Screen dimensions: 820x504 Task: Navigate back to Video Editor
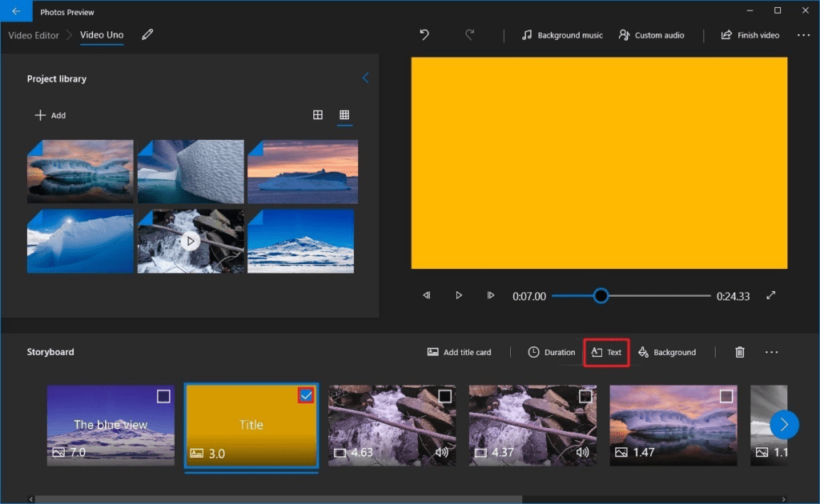point(32,34)
